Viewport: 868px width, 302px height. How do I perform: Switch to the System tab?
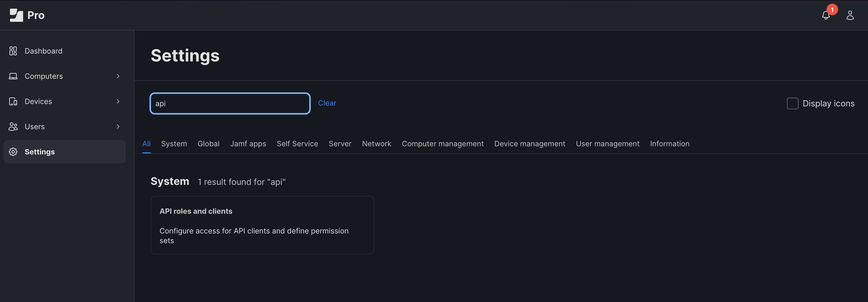tap(174, 144)
